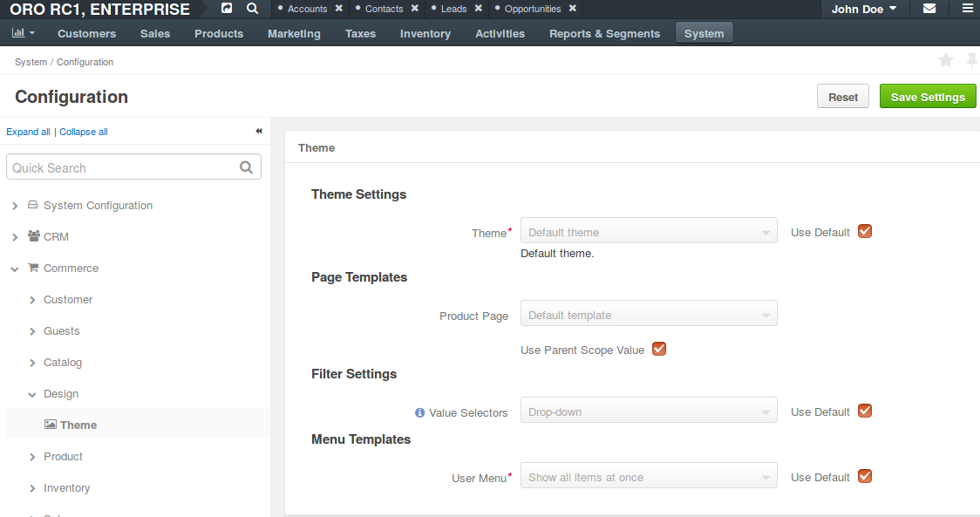Open the shortcuts share icon in header
Screen dimensions: 980x517
pos(227,8)
